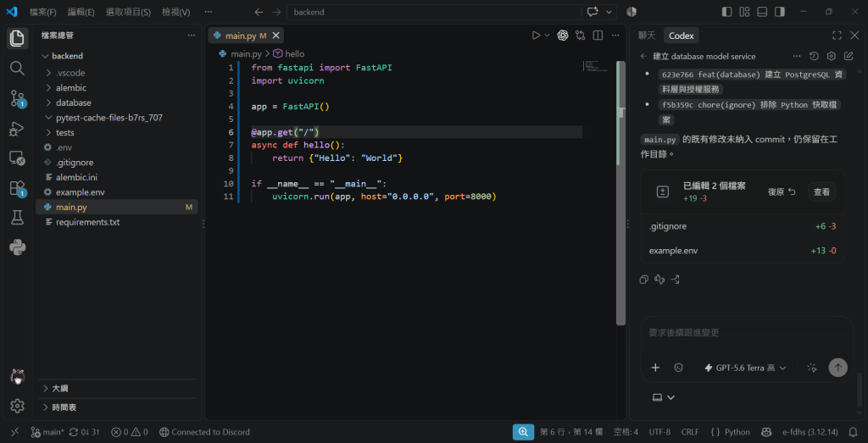Open the Testing flask view
868x443 pixels.
click(x=17, y=219)
